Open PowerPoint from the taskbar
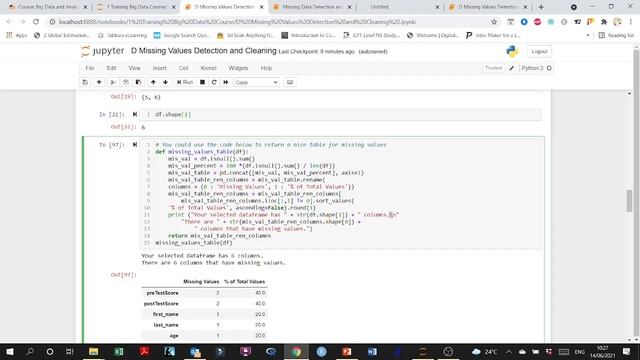640x360 pixels. click(x=347, y=351)
